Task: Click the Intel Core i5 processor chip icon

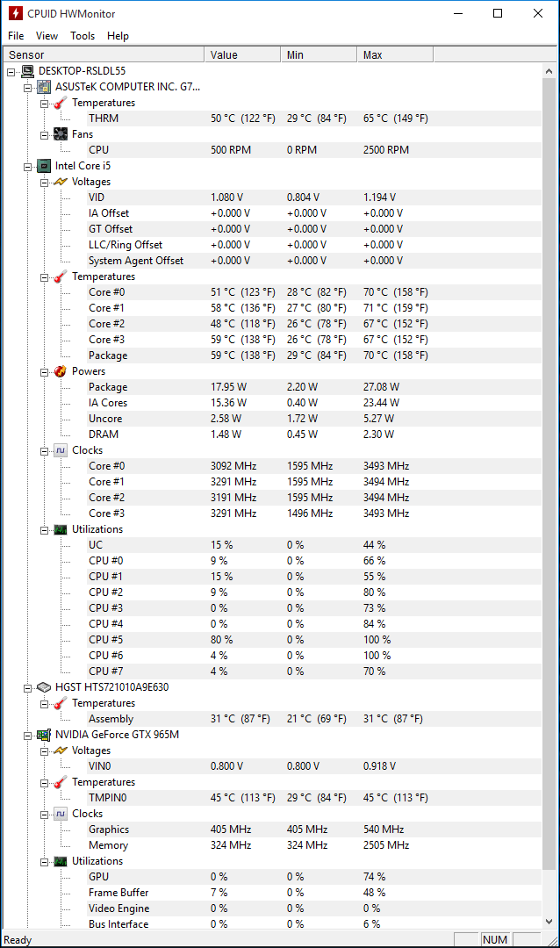Action: (x=44, y=166)
